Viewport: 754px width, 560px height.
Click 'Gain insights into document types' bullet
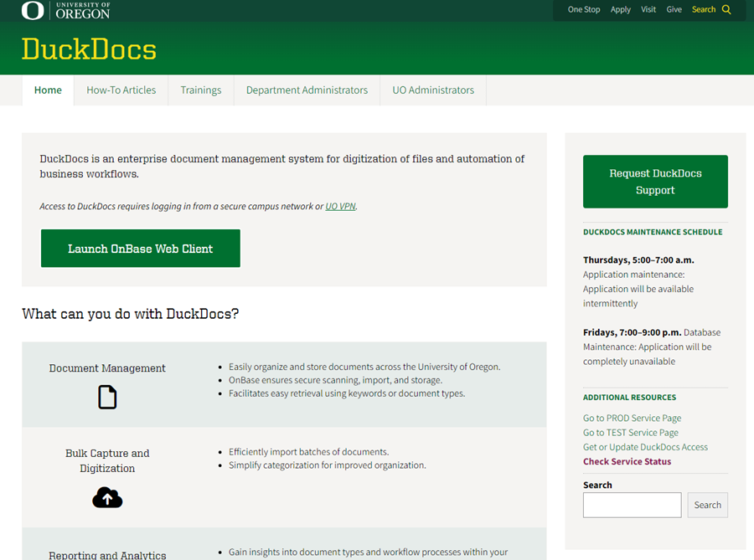368,552
